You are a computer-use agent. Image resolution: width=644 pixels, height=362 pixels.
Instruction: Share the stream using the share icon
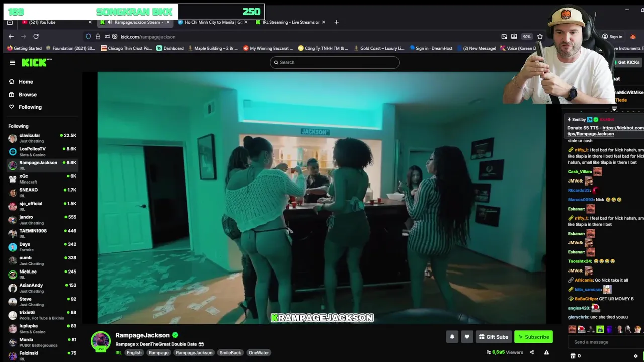(532, 352)
